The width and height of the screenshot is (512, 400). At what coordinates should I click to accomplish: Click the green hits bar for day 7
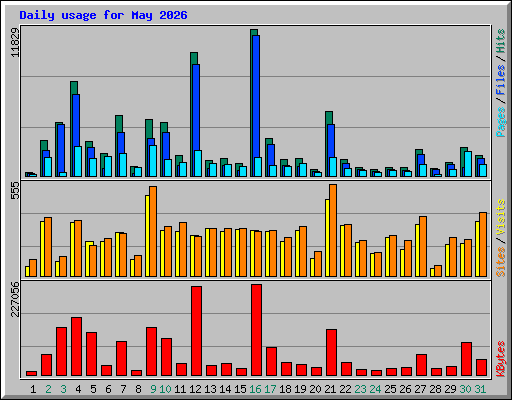click(x=119, y=123)
